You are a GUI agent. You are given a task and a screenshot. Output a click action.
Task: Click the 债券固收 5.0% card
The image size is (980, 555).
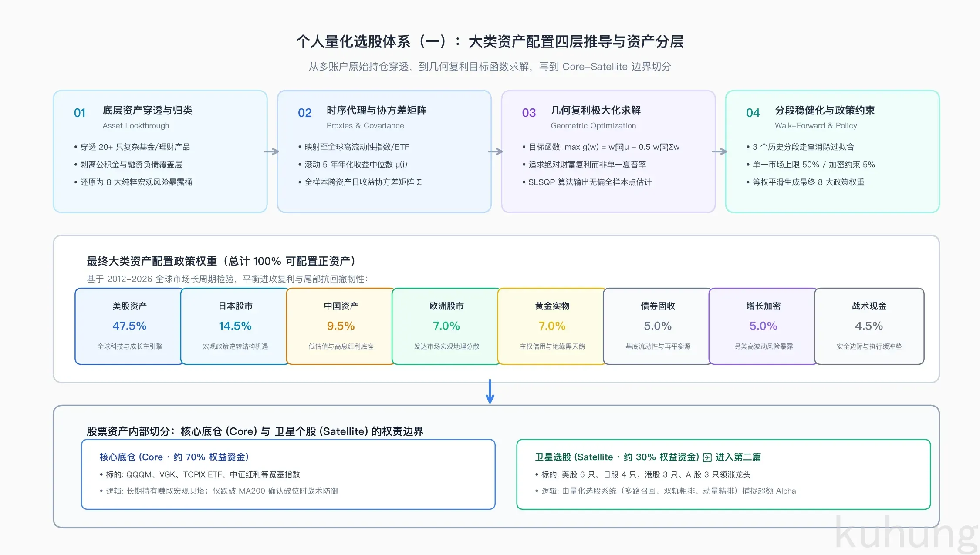pyautogui.click(x=658, y=326)
